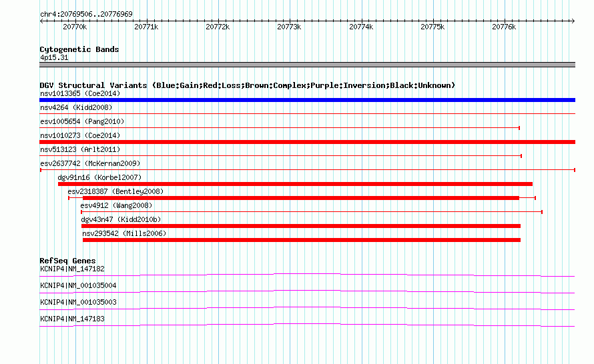594x364 pixels.
Task: Click the thin red nsv4264 variant line
Action: (307, 113)
